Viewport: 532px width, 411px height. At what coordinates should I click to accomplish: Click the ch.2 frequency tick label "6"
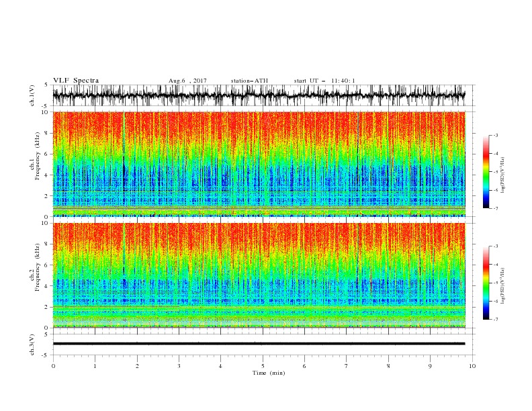pyautogui.click(x=47, y=265)
